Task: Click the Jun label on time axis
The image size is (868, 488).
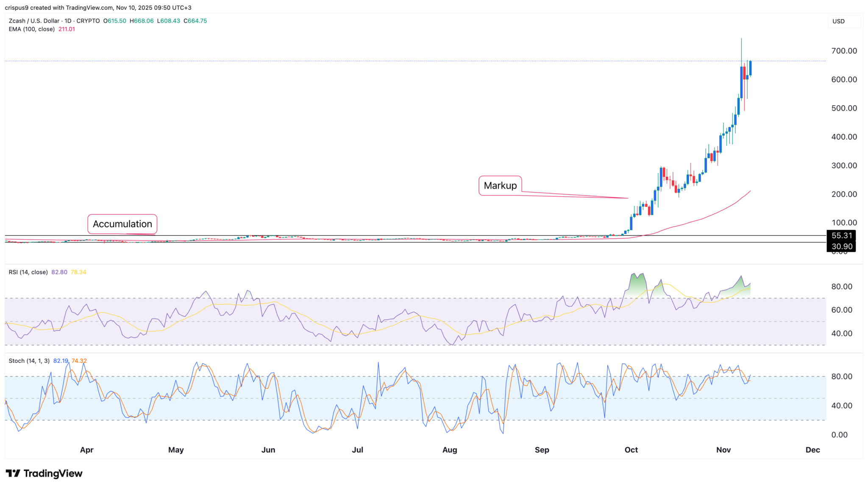Action: click(268, 450)
